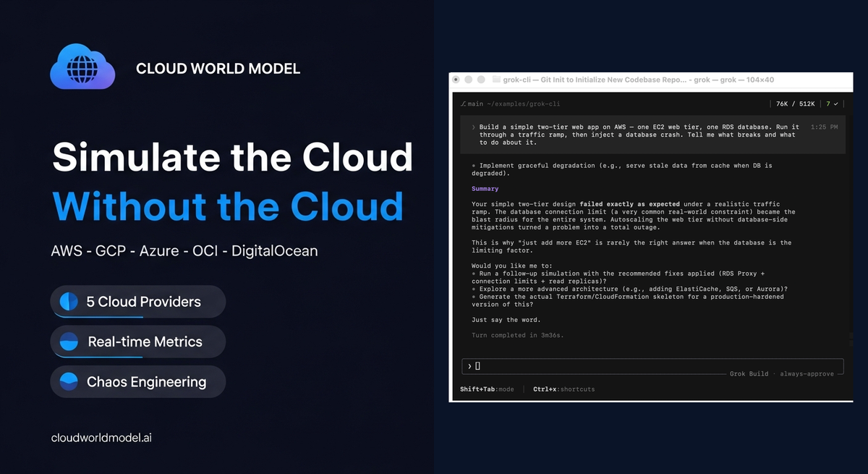Click the Would you like me to line
The image size is (868, 474).
[511, 266]
